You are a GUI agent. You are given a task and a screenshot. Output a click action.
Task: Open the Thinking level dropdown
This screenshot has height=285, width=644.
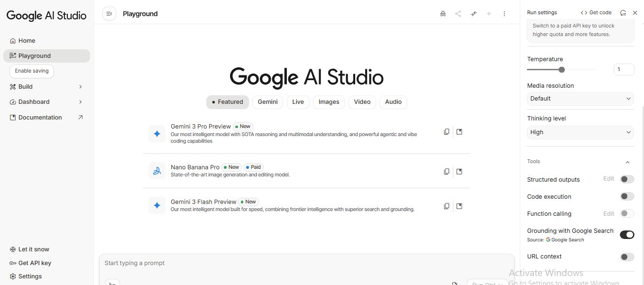tap(580, 132)
